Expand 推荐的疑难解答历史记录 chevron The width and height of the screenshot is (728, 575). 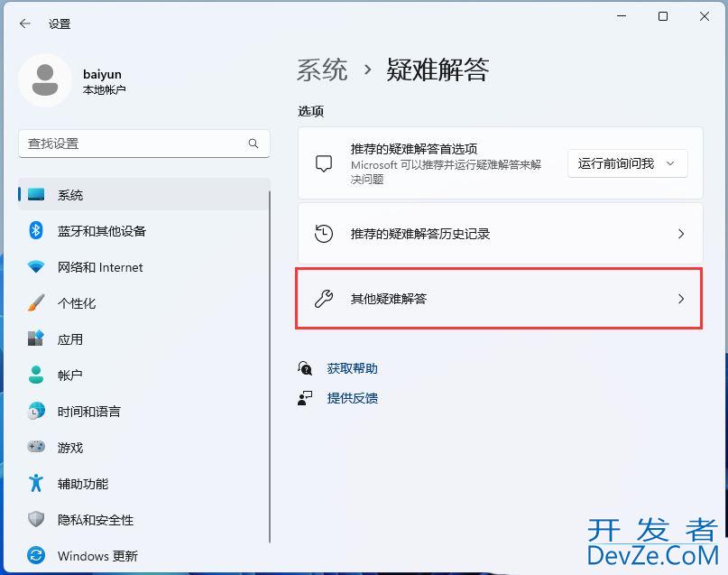[681, 234]
